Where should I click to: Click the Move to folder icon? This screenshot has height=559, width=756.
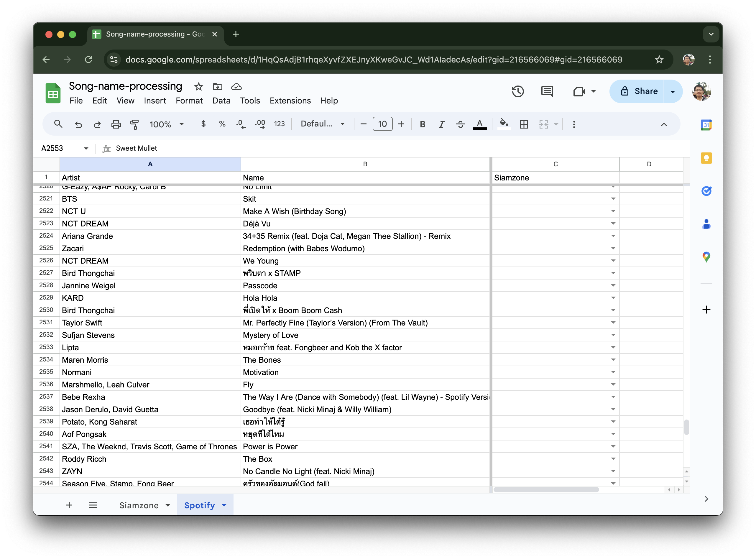click(x=217, y=87)
